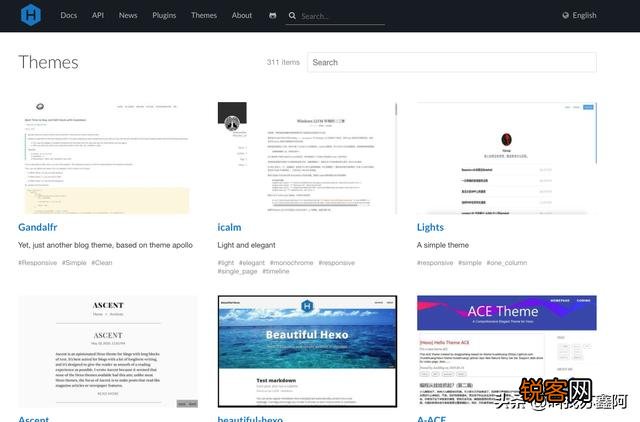Click the magnifier search icon in navbar
The width and height of the screenshot is (640, 422).
click(292, 16)
